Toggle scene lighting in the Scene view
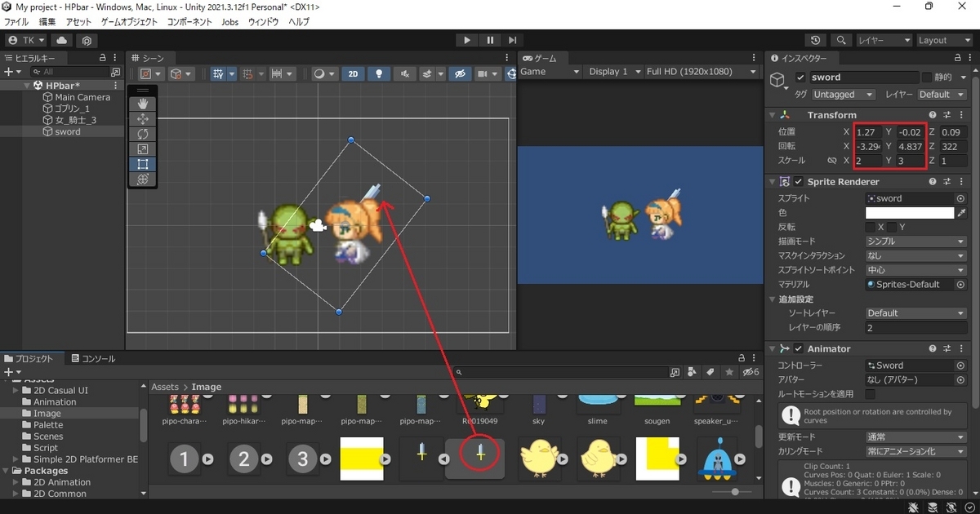Viewport: 980px width, 514px height. coord(379,73)
